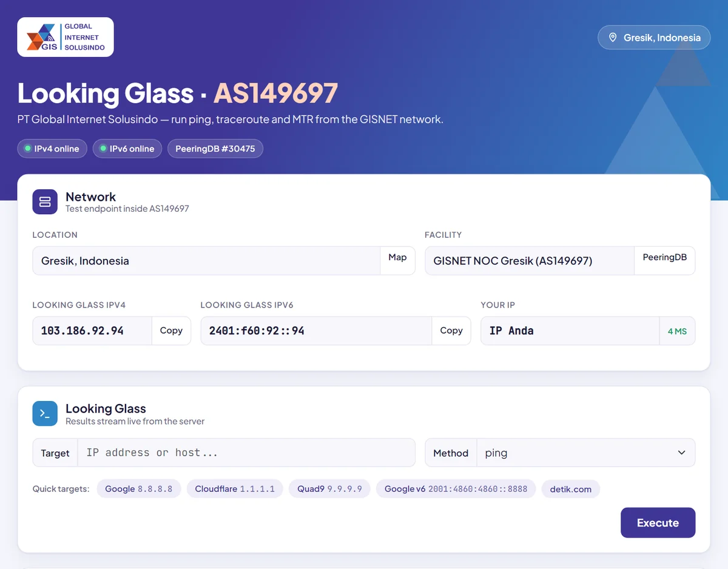
Task: Copy the Looking Glass IPv4 address
Action: [171, 331]
